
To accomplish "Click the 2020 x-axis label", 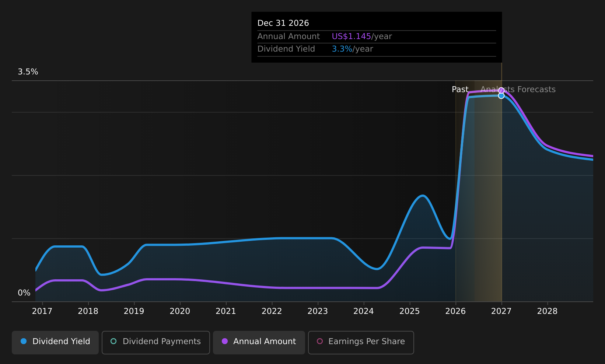I will 180,311.
